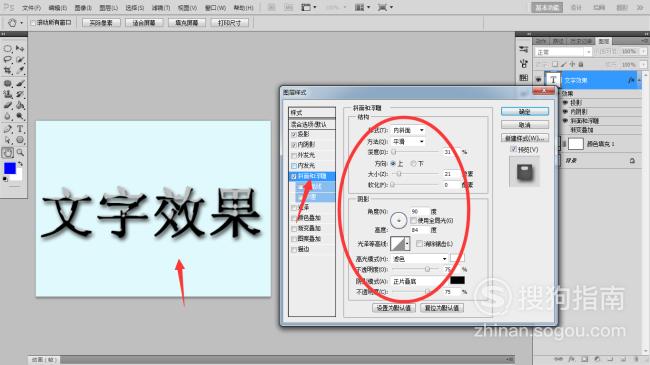Click the black shadow color swatch

point(457,280)
